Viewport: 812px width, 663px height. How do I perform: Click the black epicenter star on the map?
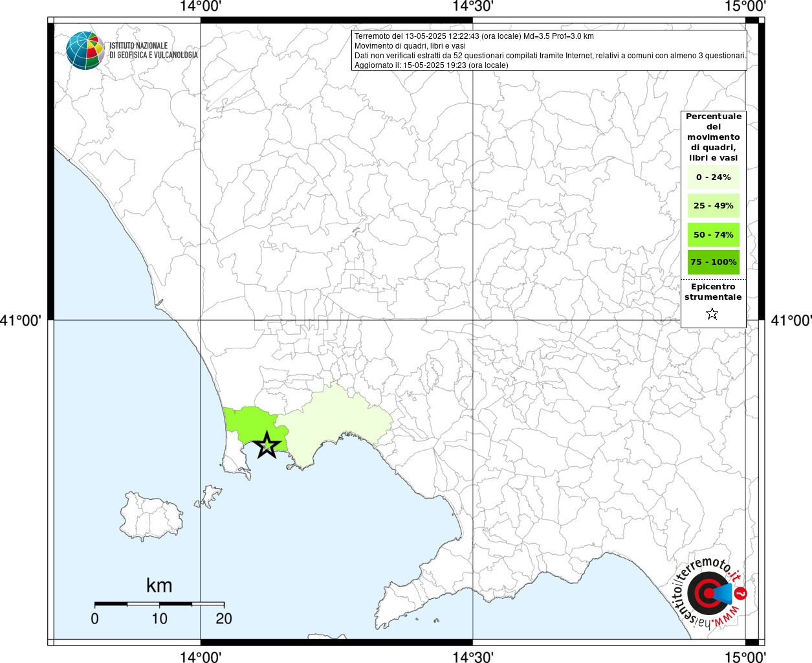click(x=267, y=445)
